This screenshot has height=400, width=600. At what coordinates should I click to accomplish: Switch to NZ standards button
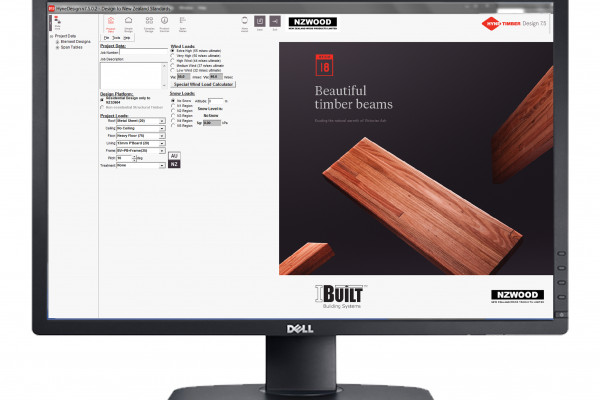tap(174, 164)
